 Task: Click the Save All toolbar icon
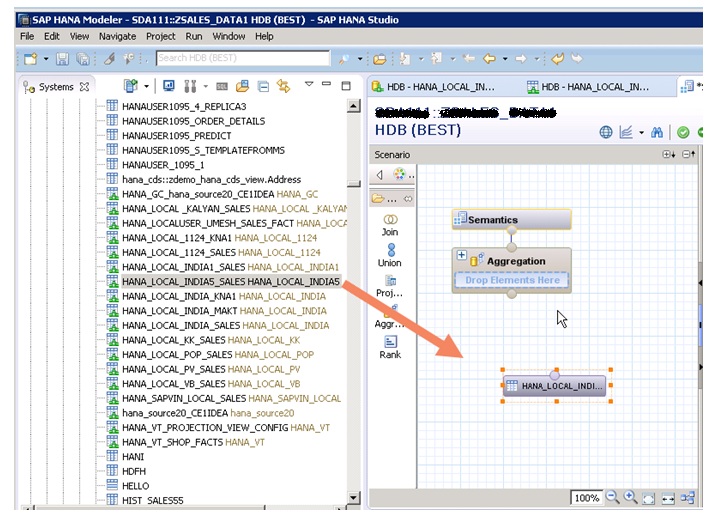[83, 59]
